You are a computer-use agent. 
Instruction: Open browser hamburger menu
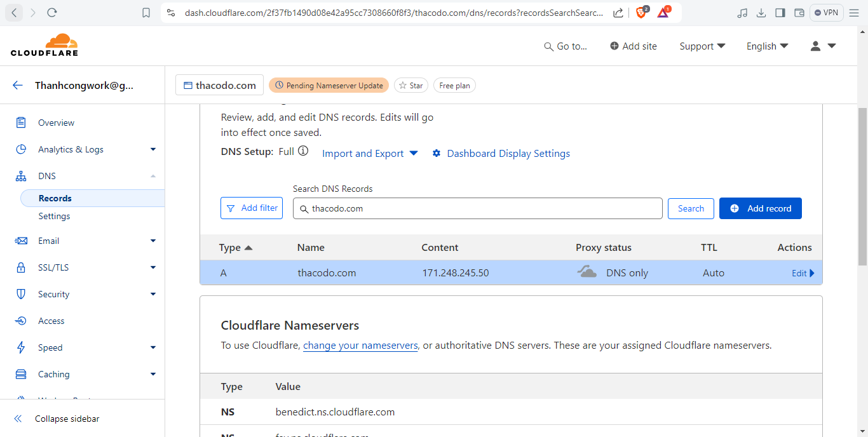click(x=854, y=13)
